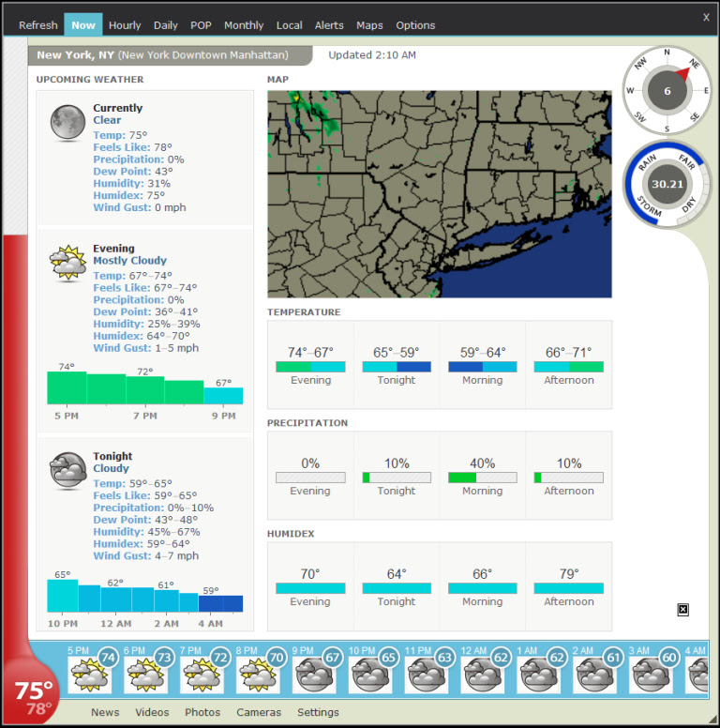Viewport: 720px width, 728px height.
Task: Click the Feels Like: 78° current value
Action: pos(132,147)
